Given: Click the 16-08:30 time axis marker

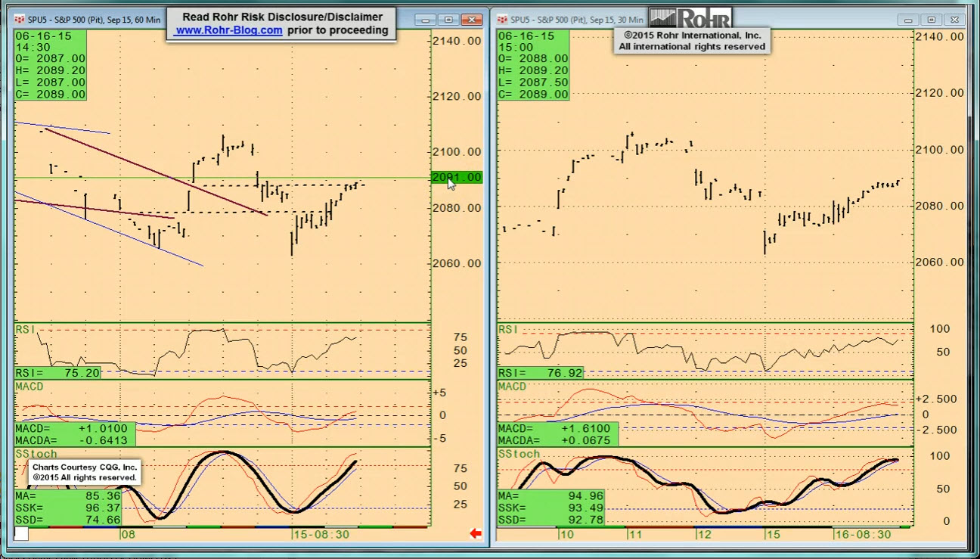Looking at the screenshot, I should 863,534.
